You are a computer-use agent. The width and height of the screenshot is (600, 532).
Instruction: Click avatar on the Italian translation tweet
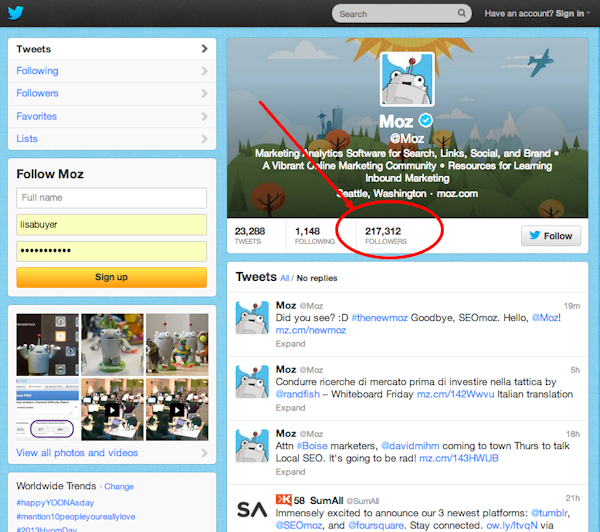coord(252,382)
